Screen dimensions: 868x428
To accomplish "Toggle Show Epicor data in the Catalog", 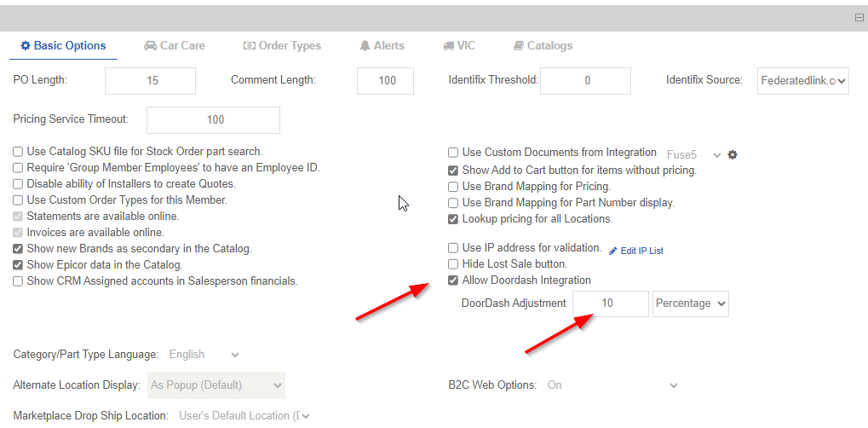I will (x=18, y=265).
